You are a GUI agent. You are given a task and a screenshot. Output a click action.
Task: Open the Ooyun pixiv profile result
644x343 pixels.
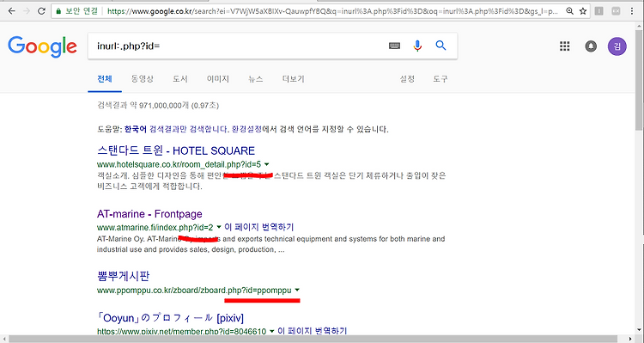[170, 318]
